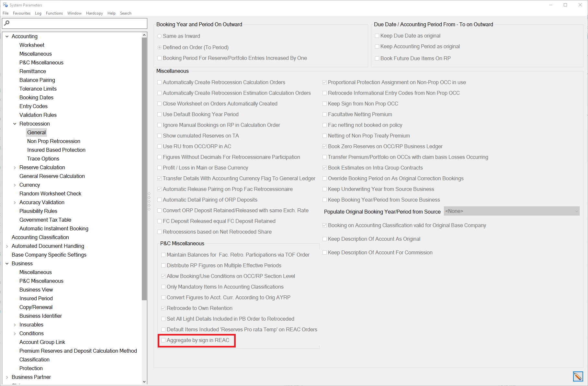Viewport: 588px width, 386px height.
Task: Select the Same as Inward radio button
Action: [159, 36]
